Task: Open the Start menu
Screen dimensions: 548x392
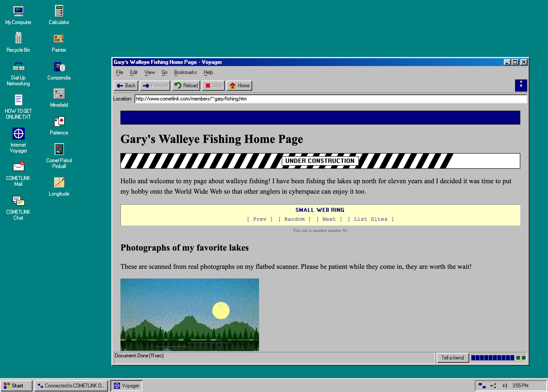Action: pos(16,386)
